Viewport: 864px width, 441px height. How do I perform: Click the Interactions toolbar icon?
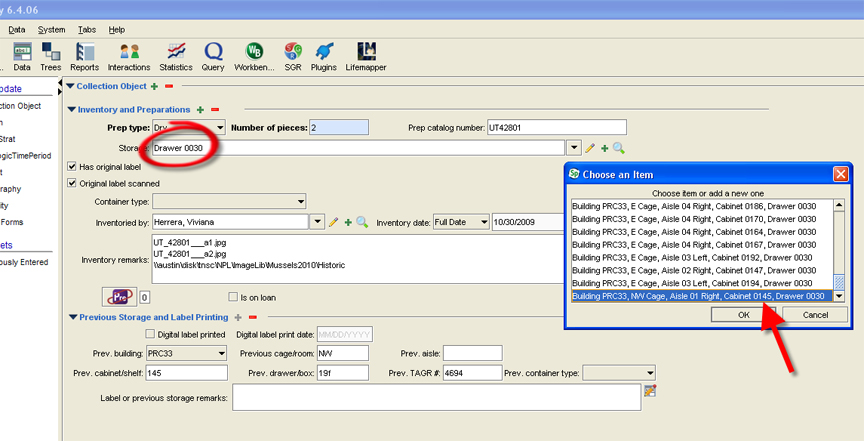[128, 55]
